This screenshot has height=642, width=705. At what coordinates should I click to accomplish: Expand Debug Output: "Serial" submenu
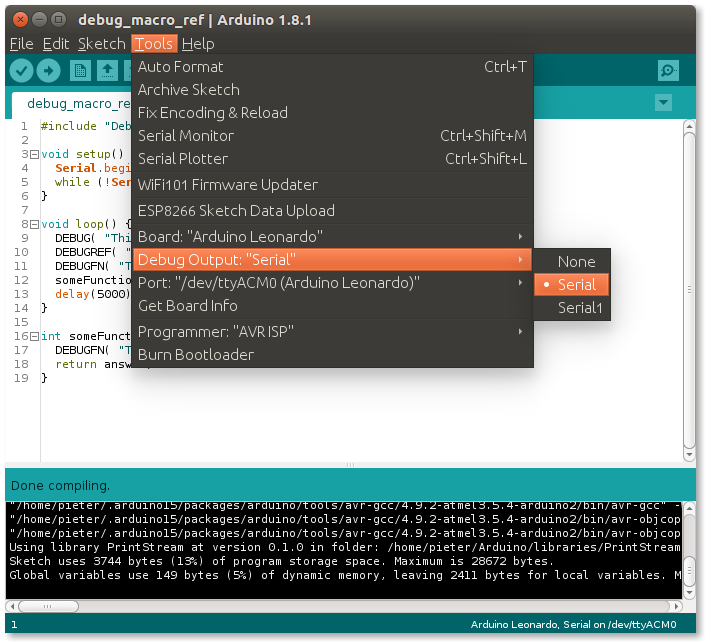point(332,260)
